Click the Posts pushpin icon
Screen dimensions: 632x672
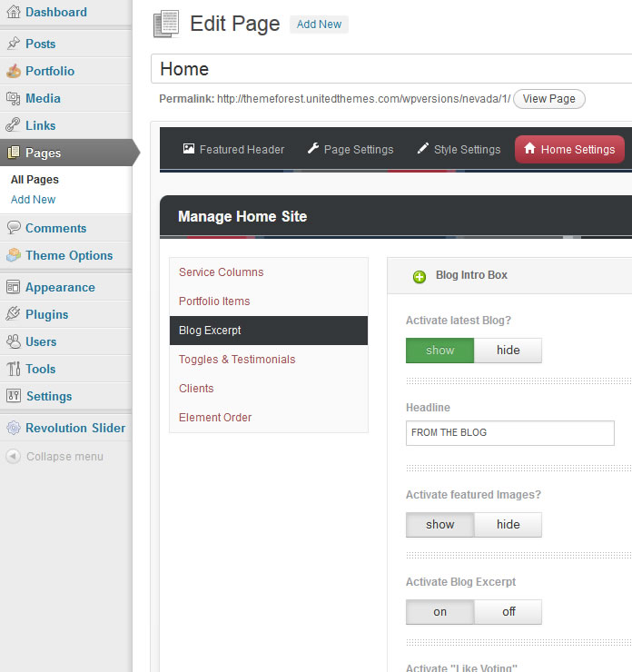point(13,44)
